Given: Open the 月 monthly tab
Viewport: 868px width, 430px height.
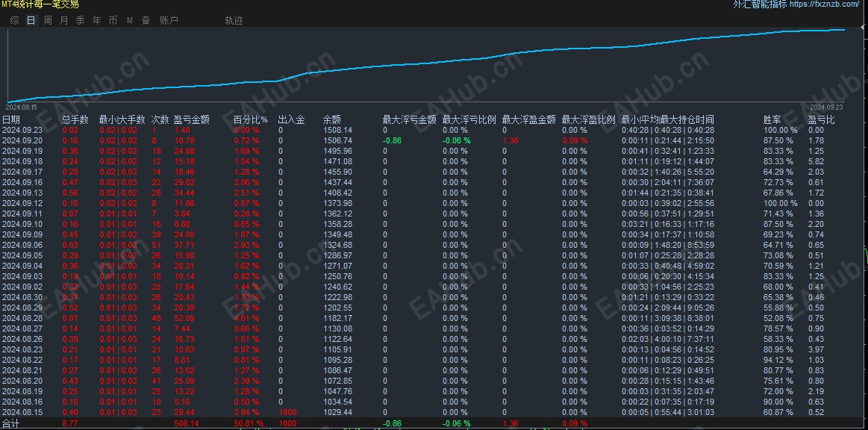Looking at the screenshot, I should 63,20.
